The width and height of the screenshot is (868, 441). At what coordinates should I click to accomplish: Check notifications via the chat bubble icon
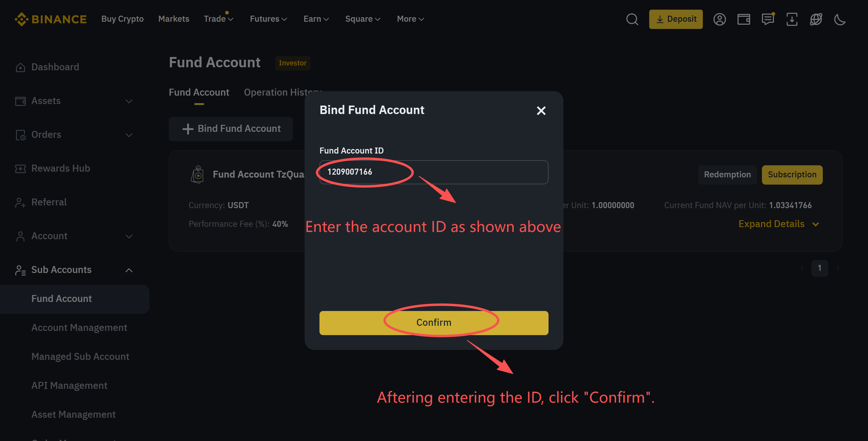point(768,19)
